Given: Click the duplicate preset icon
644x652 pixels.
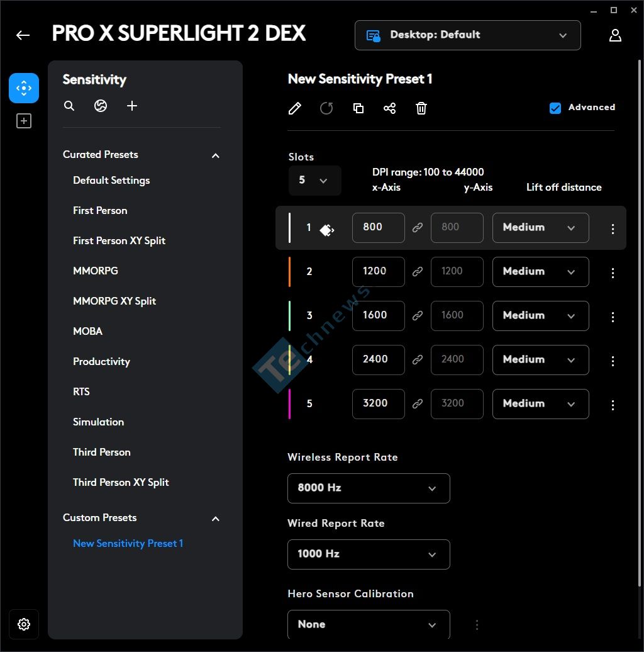Looking at the screenshot, I should tap(358, 108).
